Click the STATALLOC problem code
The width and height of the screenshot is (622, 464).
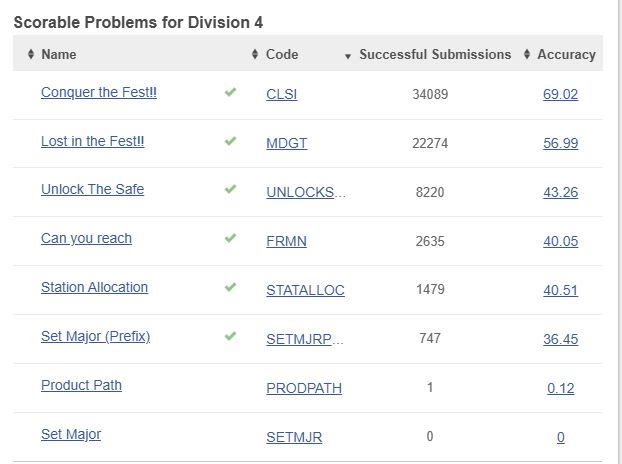point(305,290)
